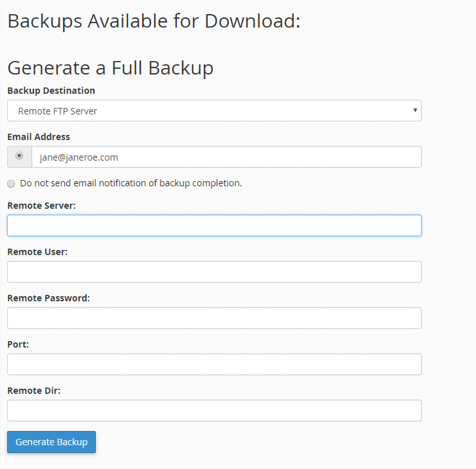Enable "Do not send email notification of backup completion"
The height and width of the screenshot is (469, 476).
(x=10, y=183)
